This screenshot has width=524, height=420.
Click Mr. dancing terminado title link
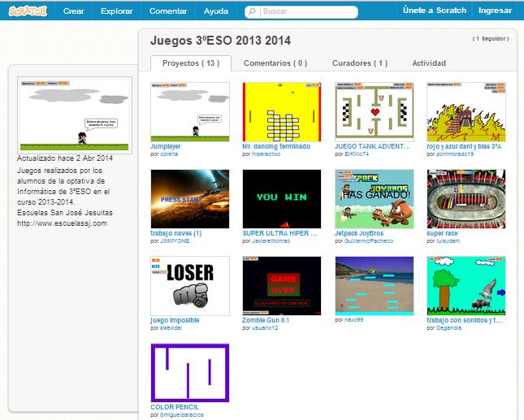[276, 146]
